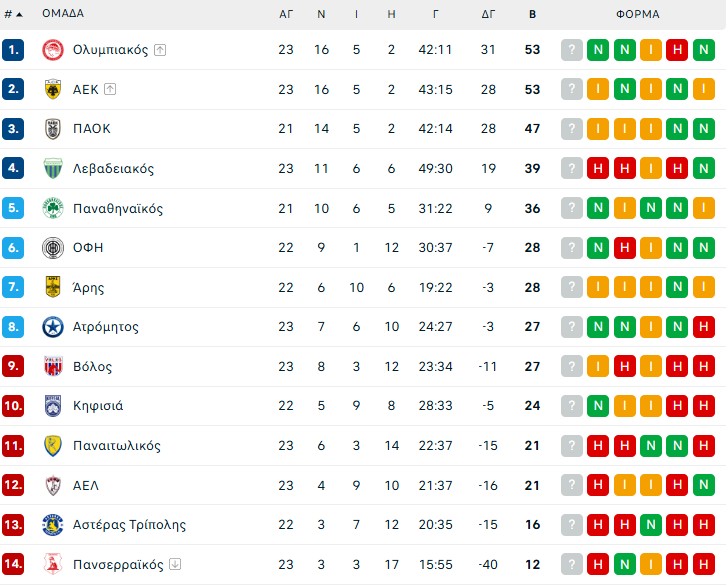
Task: Sort by the ΔΓ goal difference header
Action: tap(488, 14)
